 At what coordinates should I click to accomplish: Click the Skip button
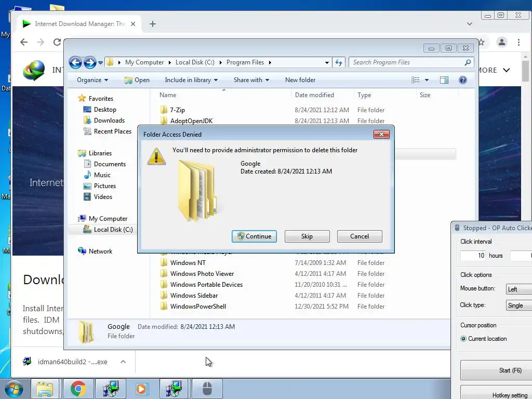tap(307, 236)
